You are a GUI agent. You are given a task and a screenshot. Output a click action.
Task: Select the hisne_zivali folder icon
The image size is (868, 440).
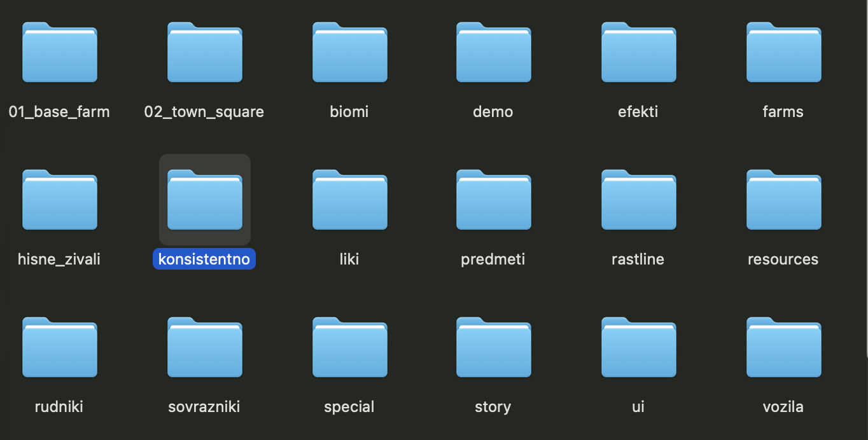[x=59, y=200]
